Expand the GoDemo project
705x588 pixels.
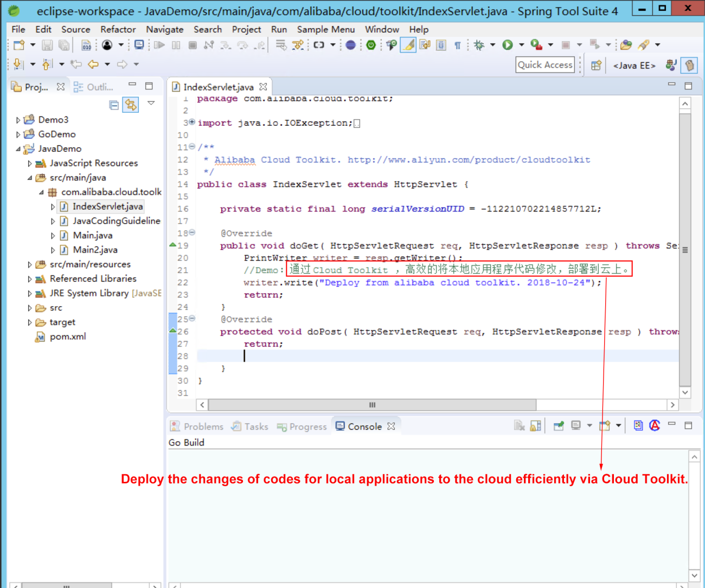click(x=18, y=135)
